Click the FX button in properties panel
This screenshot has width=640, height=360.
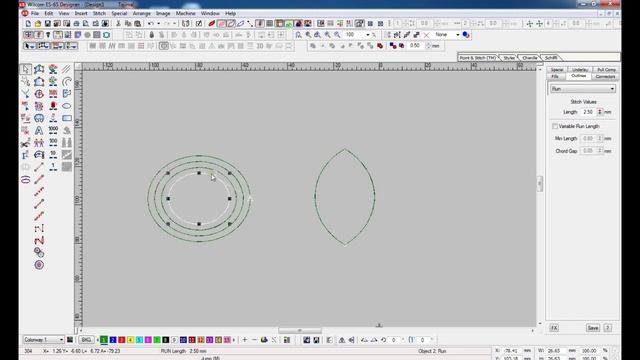[554, 328]
